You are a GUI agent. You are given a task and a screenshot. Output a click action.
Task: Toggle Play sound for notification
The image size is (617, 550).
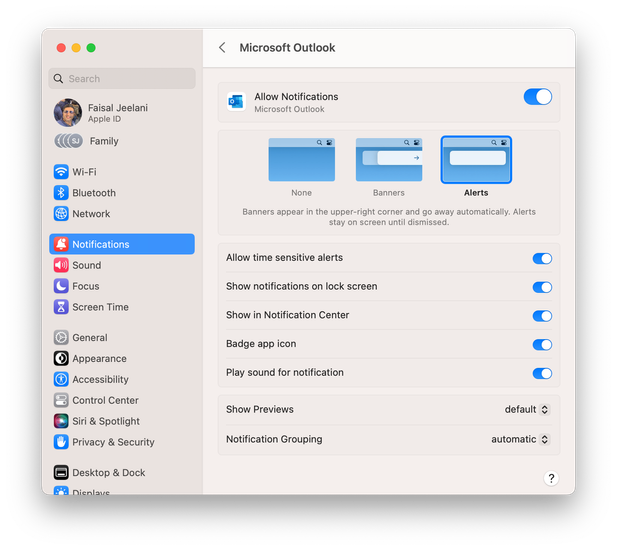[x=542, y=373]
